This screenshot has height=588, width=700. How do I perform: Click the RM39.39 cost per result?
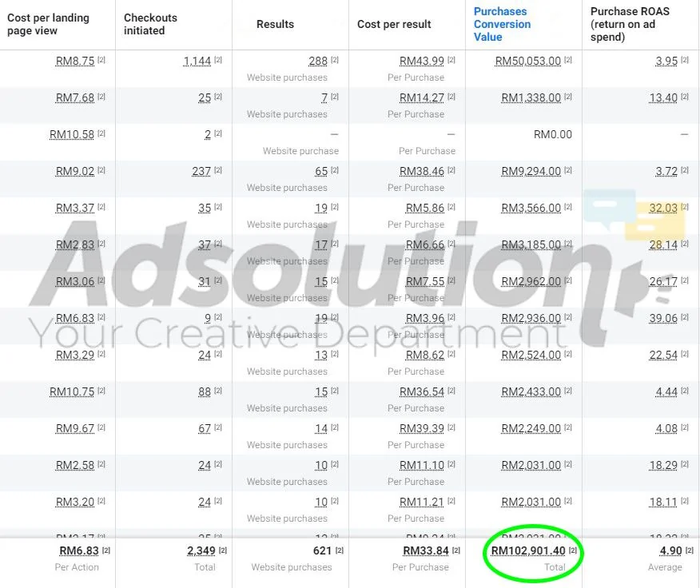point(422,428)
